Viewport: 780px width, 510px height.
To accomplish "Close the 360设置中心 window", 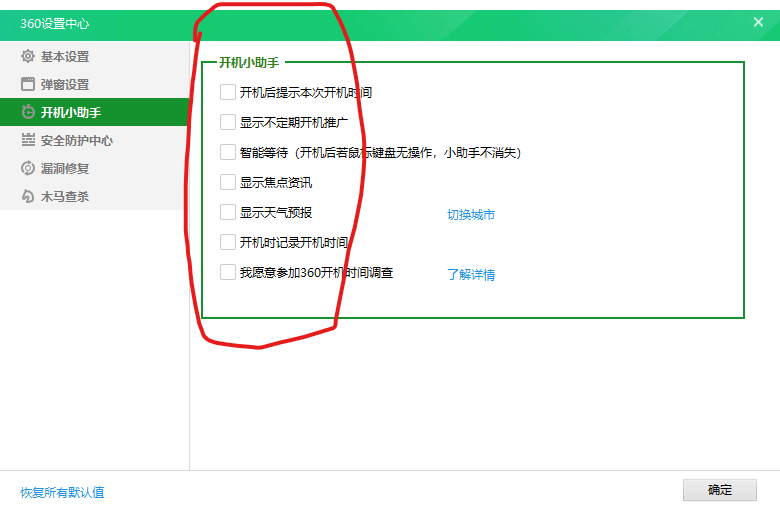I will coord(758,22).
